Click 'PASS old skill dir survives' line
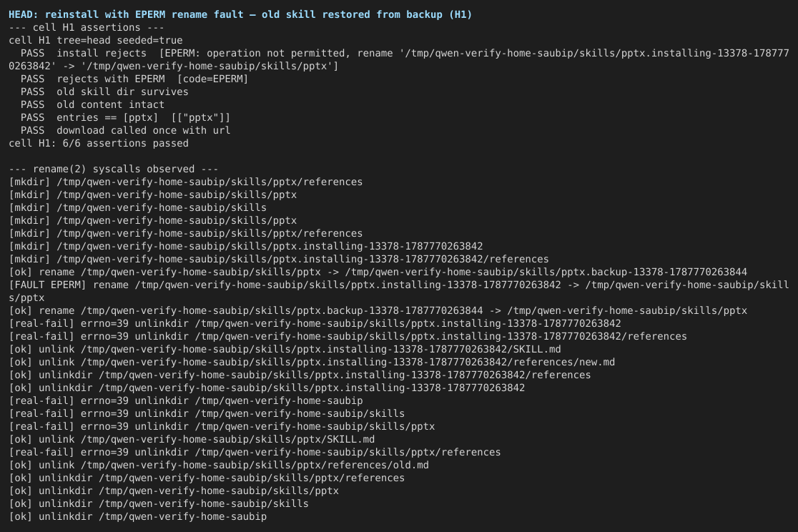The image size is (798, 532). (x=104, y=92)
